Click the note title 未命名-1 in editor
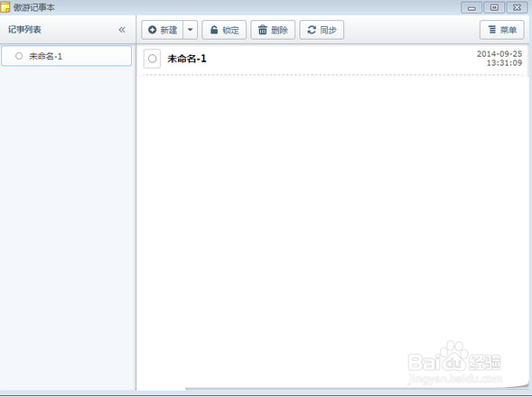The height and width of the screenshot is (398, 532). point(187,59)
